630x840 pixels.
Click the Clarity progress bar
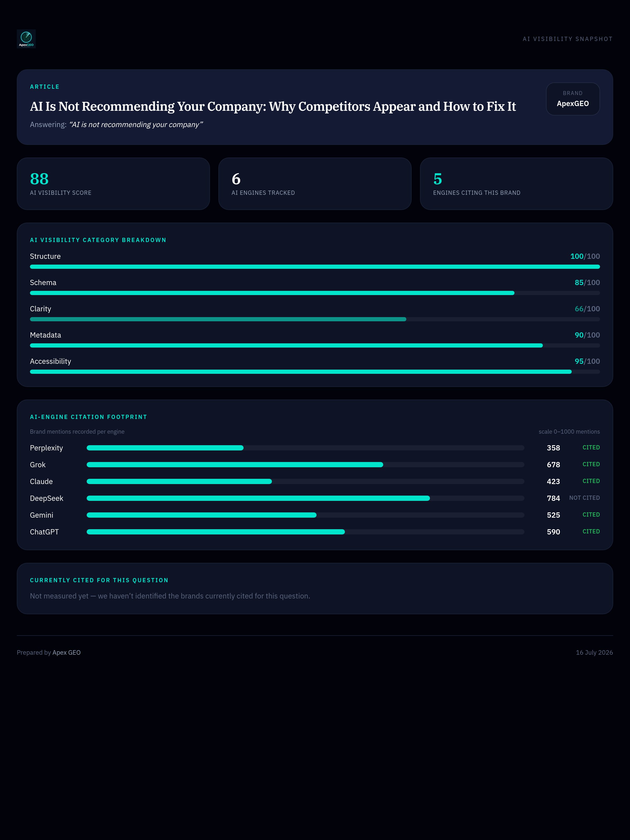[x=315, y=319]
